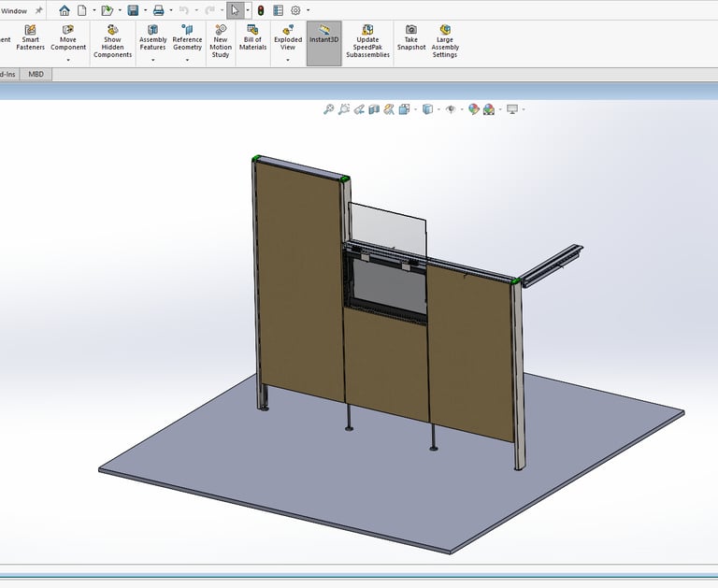
Task: Activate the Select cursor tool
Action: pyautogui.click(x=236, y=10)
